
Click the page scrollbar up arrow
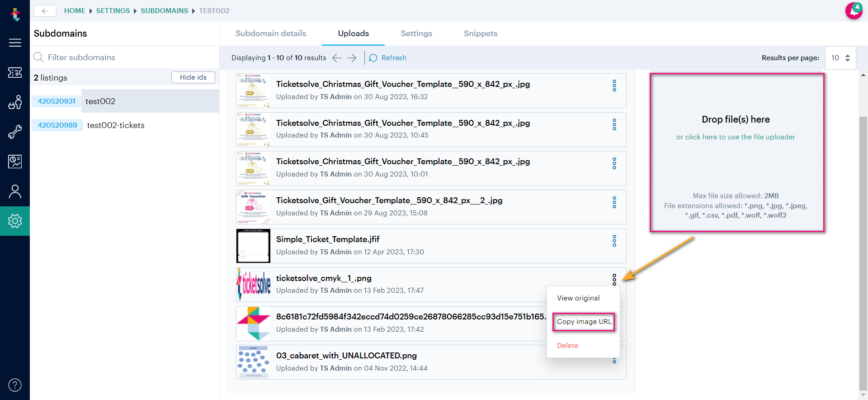[x=863, y=75]
